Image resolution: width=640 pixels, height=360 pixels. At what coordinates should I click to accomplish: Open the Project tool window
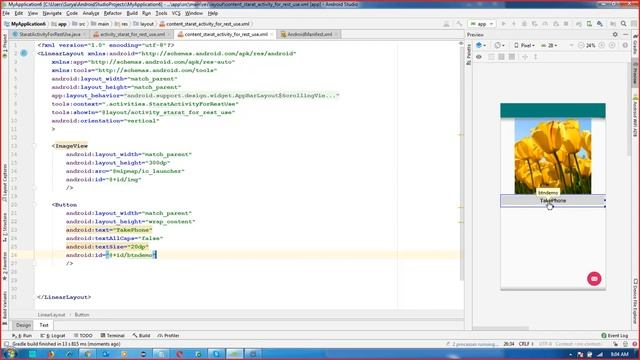[4, 46]
